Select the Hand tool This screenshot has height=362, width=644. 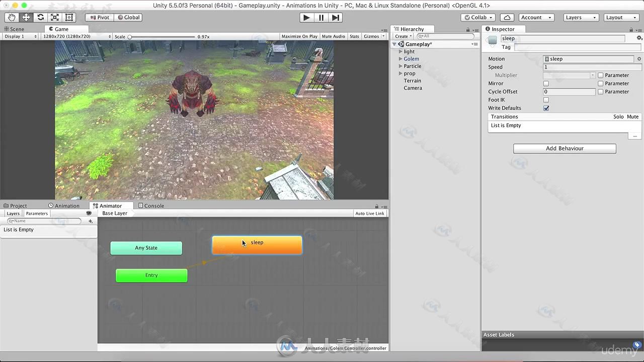(x=12, y=17)
